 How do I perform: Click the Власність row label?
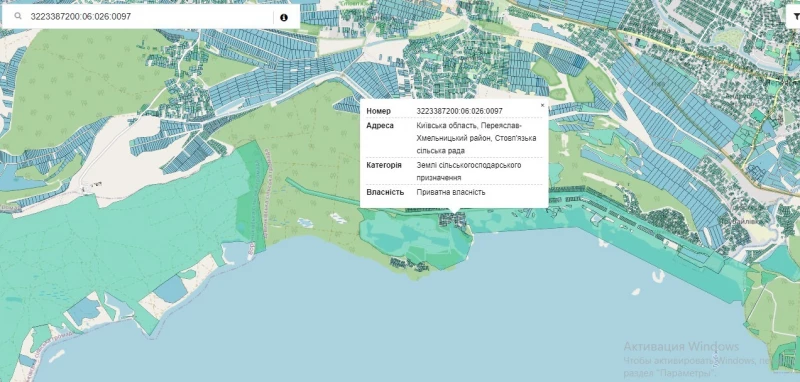385,192
